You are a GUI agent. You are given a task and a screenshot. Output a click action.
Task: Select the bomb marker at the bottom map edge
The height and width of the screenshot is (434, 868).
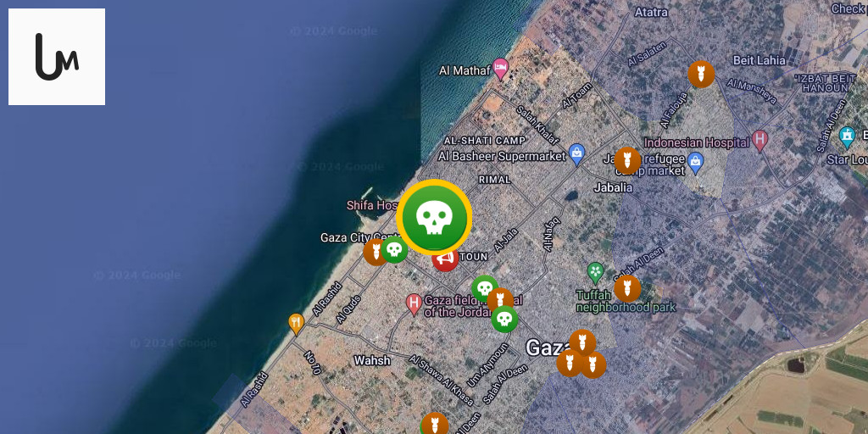[x=435, y=424]
